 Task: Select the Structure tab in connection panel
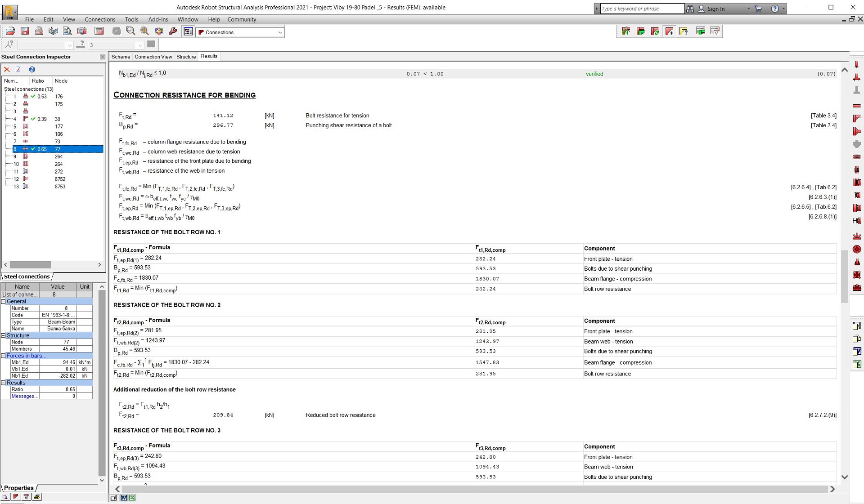pos(186,56)
